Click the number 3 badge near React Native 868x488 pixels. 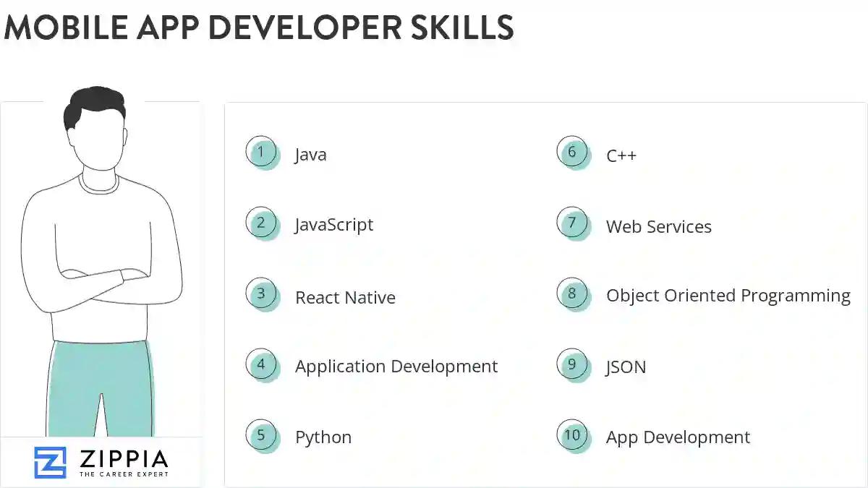262,294
